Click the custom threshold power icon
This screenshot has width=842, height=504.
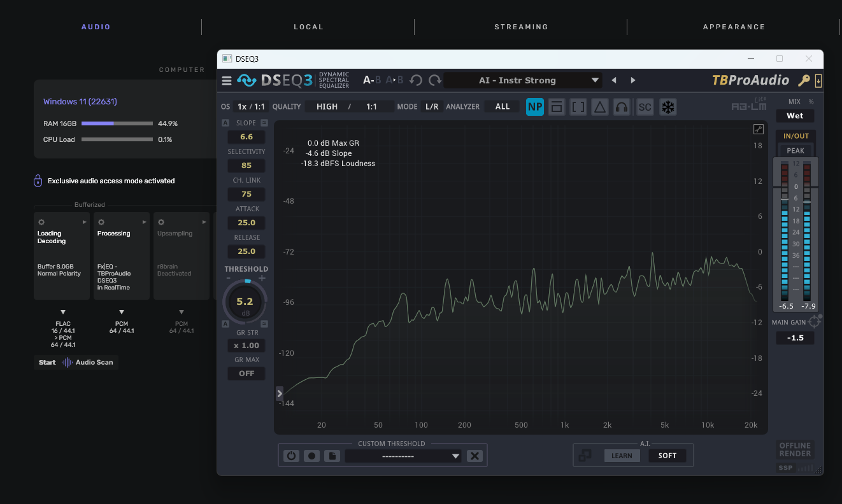point(292,456)
